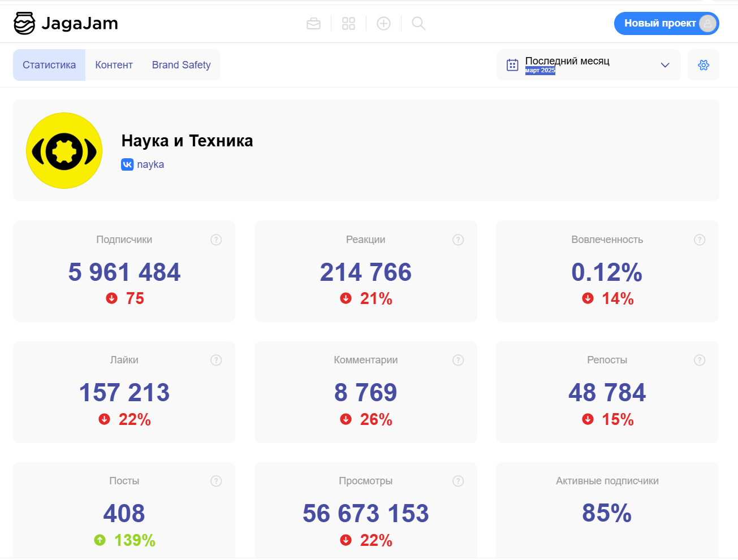Show help for Вовлеченность metric
The image size is (738, 560).
[x=700, y=240]
